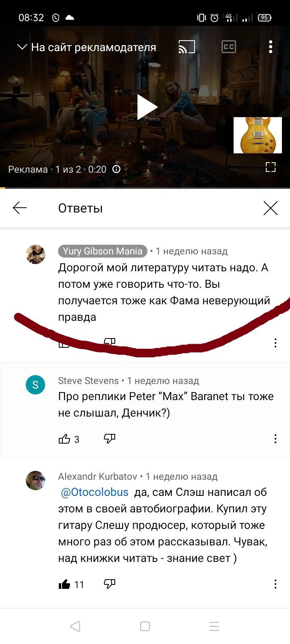
Task: Close the Ответы replies panel
Action: click(x=271, y=208)
